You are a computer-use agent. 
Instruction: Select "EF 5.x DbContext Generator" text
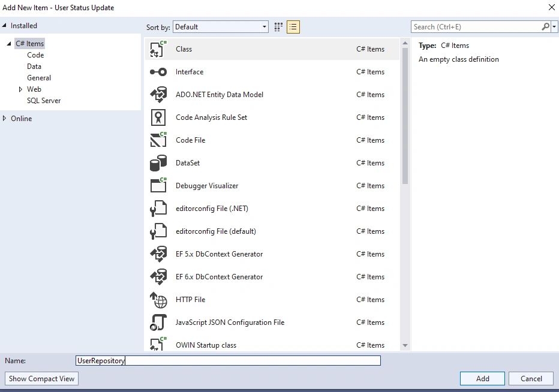220,254
